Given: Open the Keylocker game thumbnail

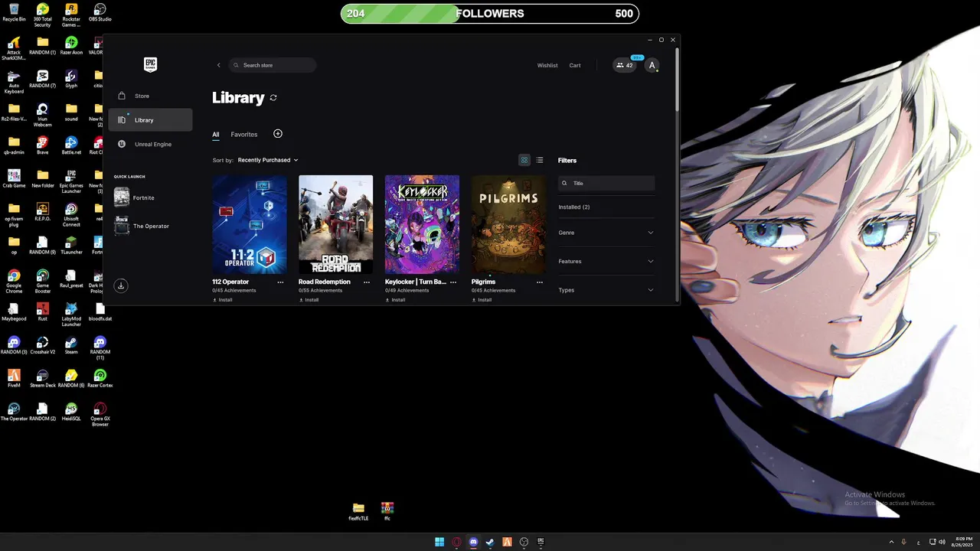Looking at the screenshot, I should click(x=423, y=224).
